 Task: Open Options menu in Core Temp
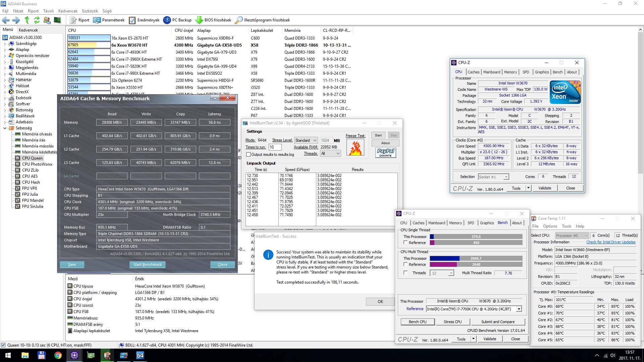click(x=550, y=226)
